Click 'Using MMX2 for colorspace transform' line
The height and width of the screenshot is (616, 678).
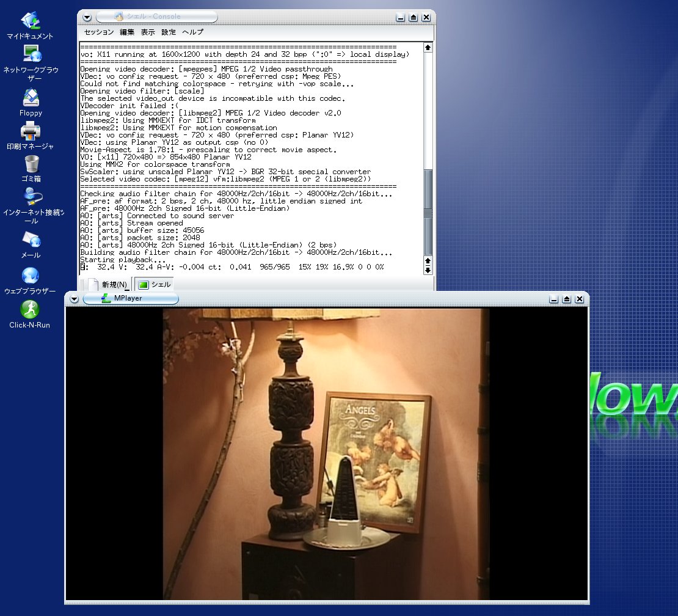pyautogui.click(x=155, y=165)
